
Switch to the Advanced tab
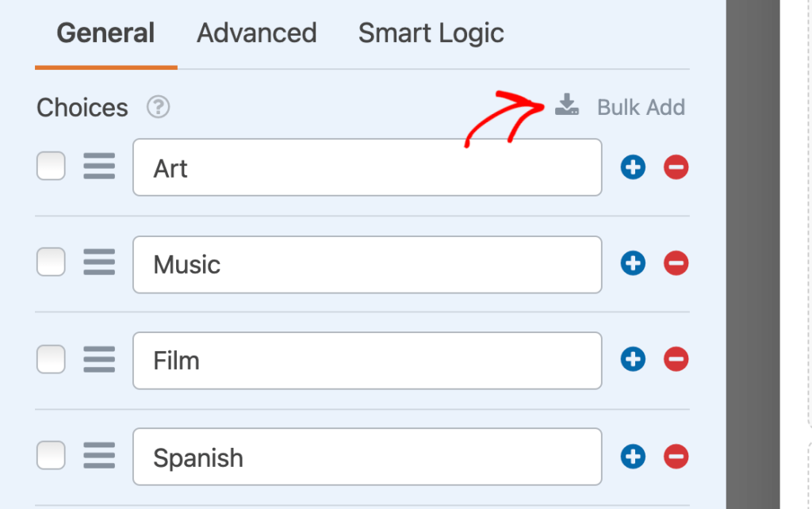256,33
